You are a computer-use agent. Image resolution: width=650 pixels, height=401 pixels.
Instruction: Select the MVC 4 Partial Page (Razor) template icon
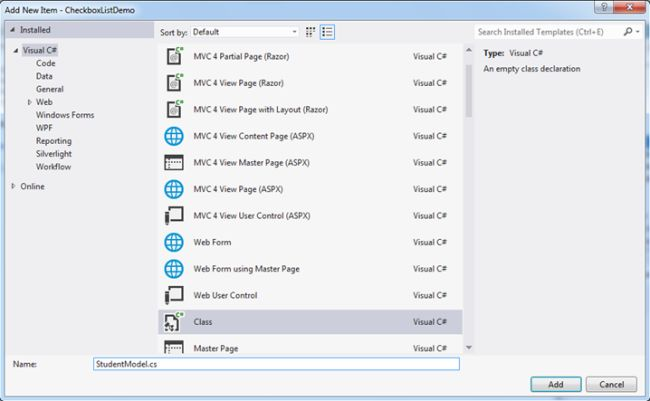click(x=174, y=56)
